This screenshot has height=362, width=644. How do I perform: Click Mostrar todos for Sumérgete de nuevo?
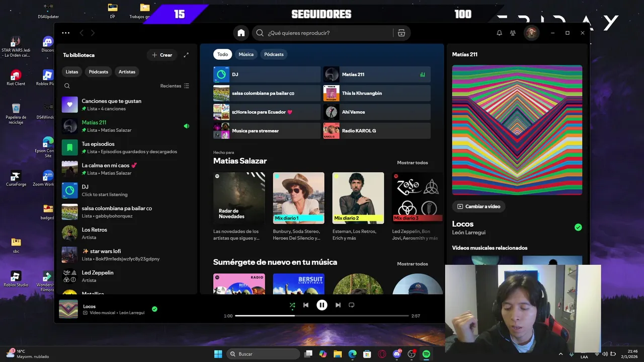click(x=413, y=263)
